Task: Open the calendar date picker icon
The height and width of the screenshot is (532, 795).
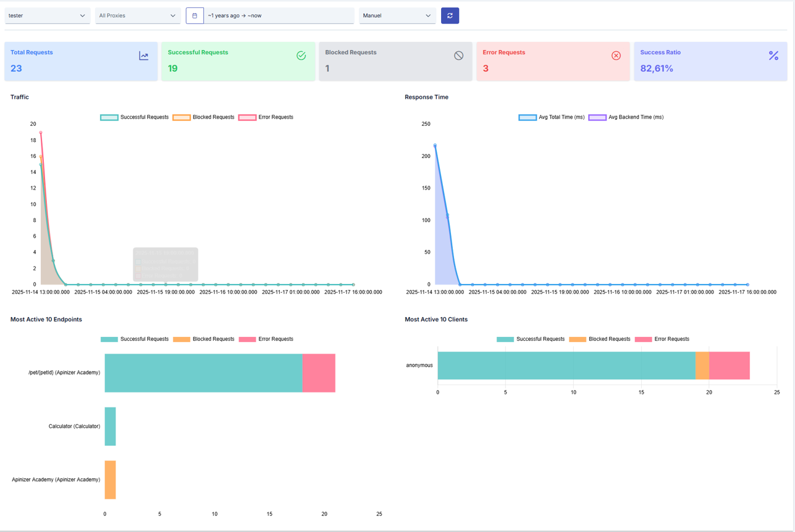Action: click(195, 16)
